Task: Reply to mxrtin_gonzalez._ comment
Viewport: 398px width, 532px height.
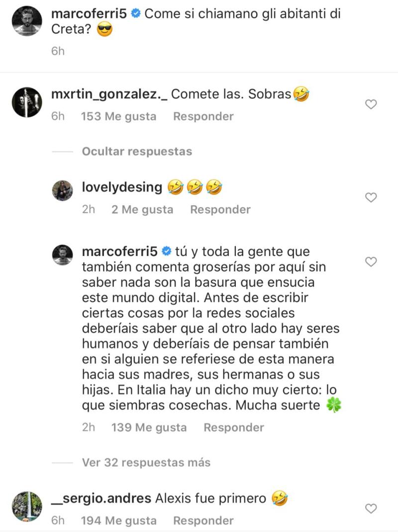Action: tap(203, 117)
